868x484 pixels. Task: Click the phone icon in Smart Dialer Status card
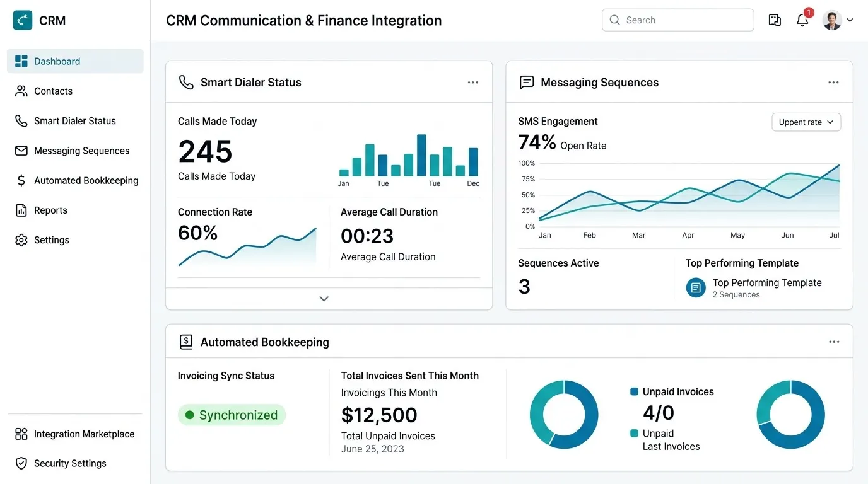[x=186, y=83]
